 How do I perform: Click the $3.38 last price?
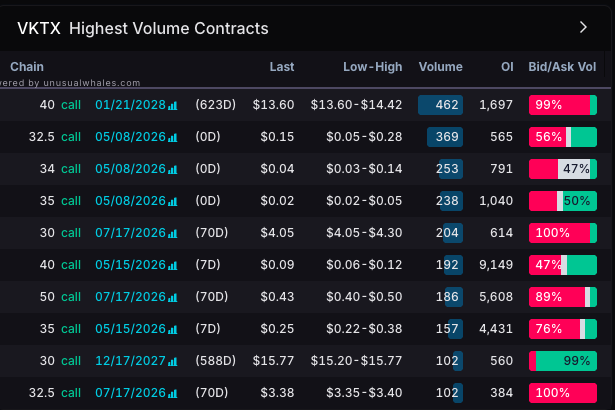pyautogui.click(x=277, y=393)
